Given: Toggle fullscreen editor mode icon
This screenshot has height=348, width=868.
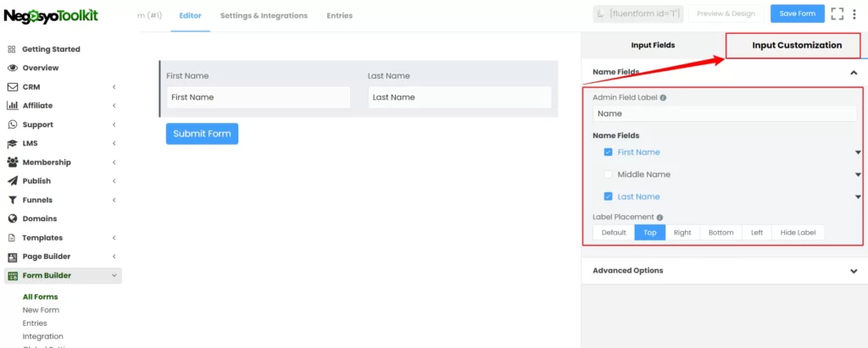Looking at the screenshot, I should (837, 14).
